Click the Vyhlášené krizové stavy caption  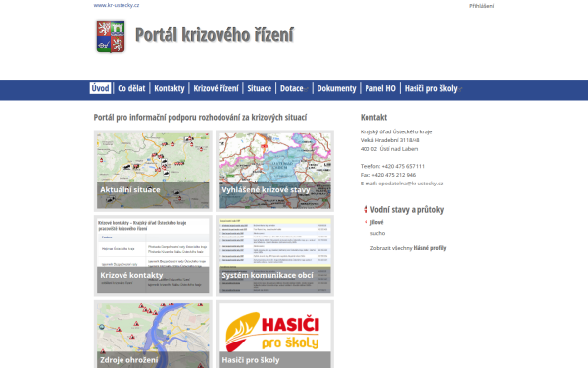266,190
